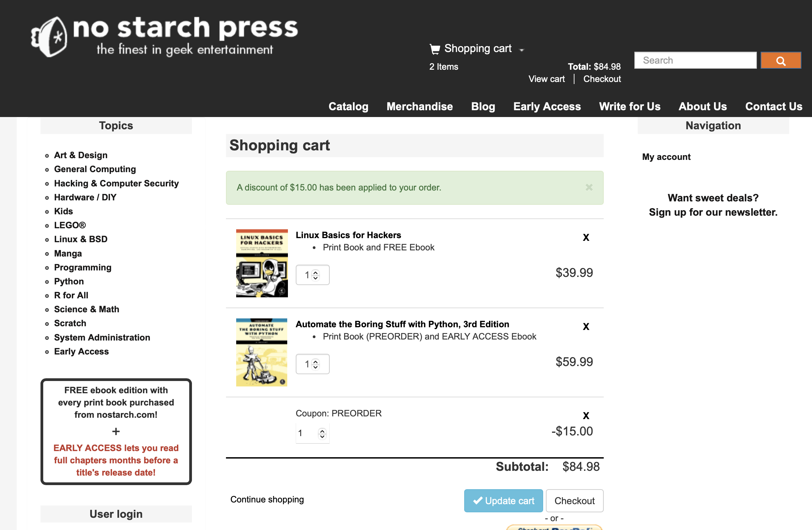This screenshot has height=530, width=812.
Task: Open the Early Access menu item
Action: pos(547,106)
